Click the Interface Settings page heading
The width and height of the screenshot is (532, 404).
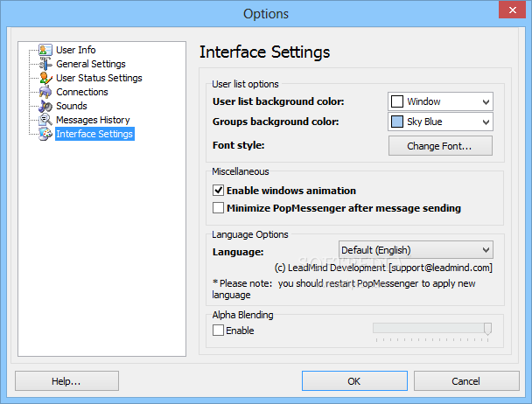[264, 52]
